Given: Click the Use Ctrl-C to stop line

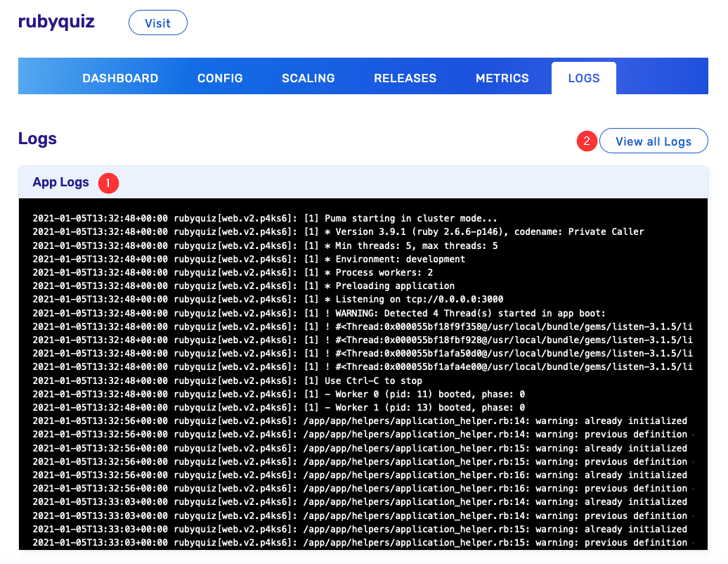Looking at the screenshot, I should pos(372,380).
